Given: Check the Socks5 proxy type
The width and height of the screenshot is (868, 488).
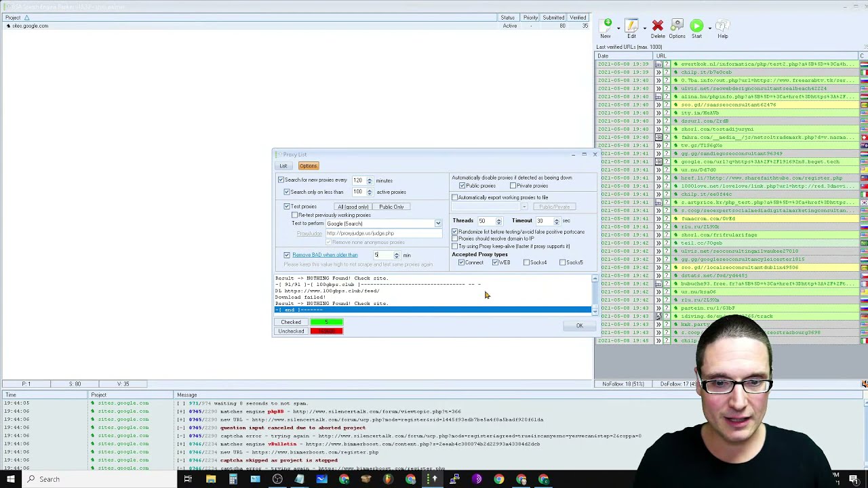Looking at the screenshot, I should tap(562, 262).
